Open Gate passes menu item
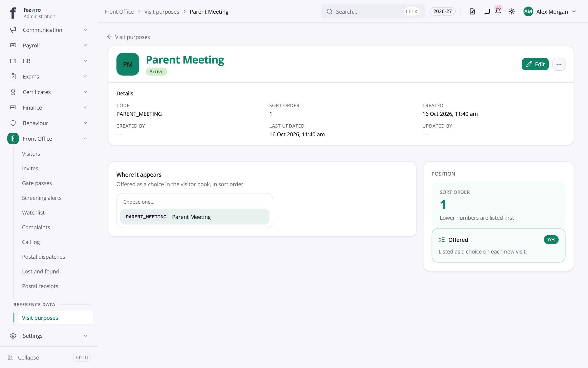 pyautogui.click(x=37, y=183)
